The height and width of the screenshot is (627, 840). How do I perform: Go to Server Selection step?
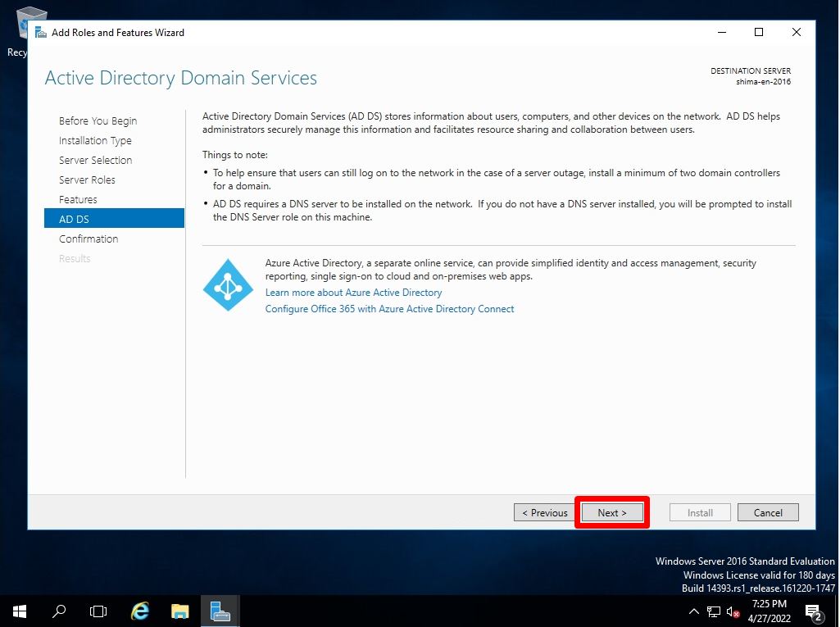coord(95,161)
